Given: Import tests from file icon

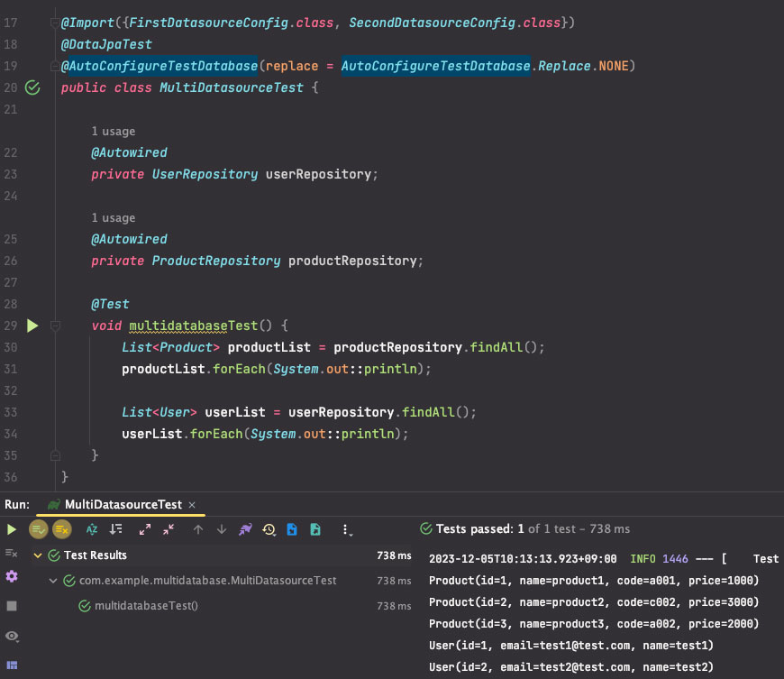Looking at the screenshot, I should click(x=292, y=529).
